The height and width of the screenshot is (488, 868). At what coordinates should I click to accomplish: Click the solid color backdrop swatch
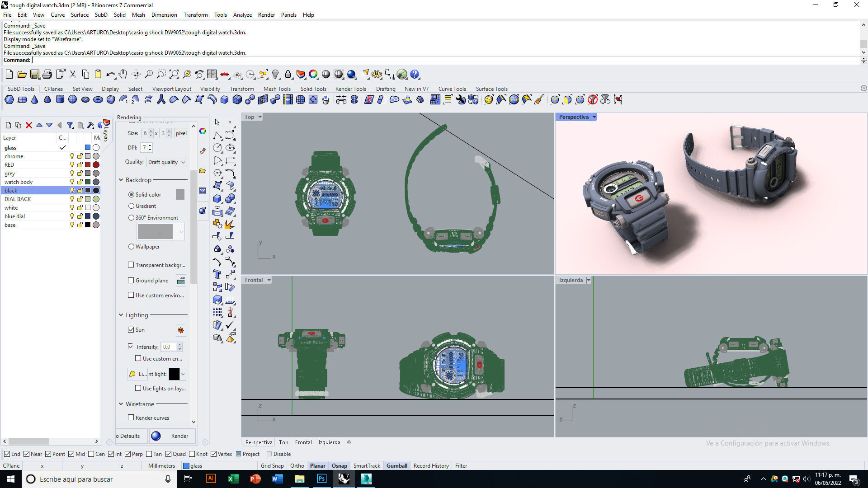[180, 194]
